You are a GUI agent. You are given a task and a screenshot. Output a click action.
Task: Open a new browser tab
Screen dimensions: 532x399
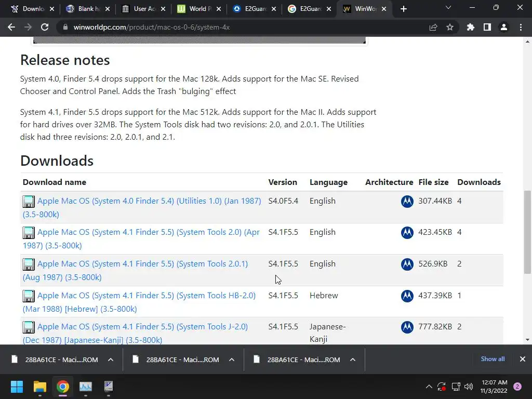pyautogui.click(x=403, y=9)
